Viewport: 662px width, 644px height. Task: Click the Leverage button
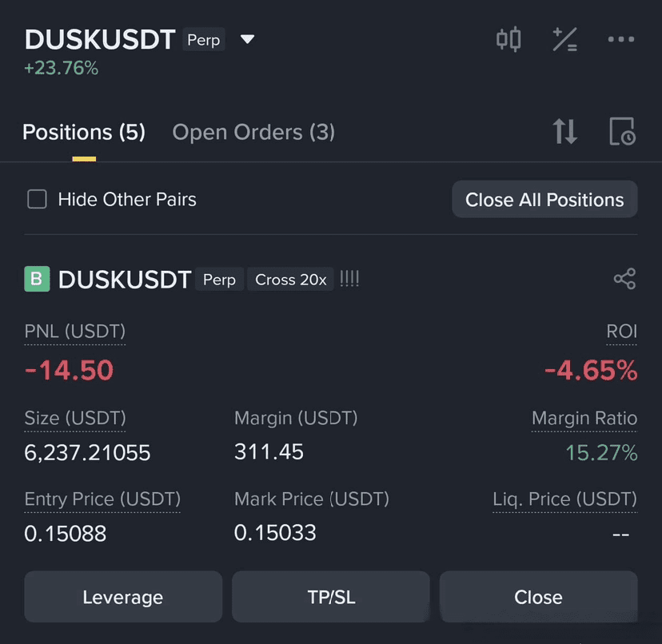click(123, 597)
